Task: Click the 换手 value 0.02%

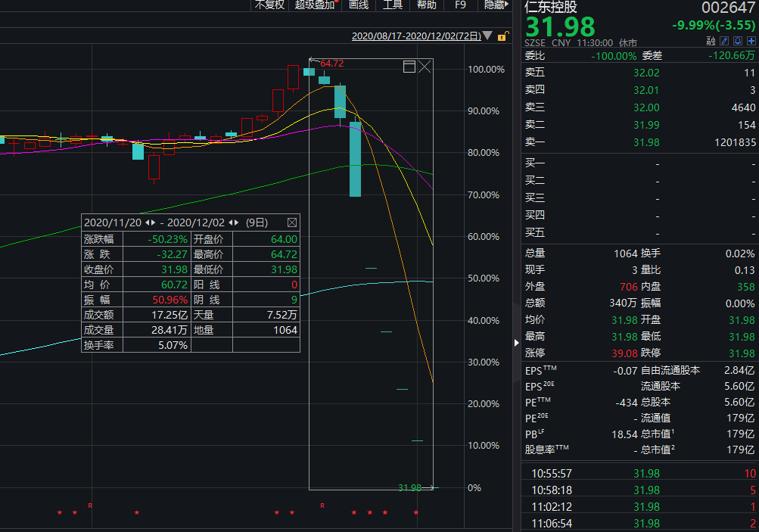Action: pyautogui.click(x=740, y=254)
